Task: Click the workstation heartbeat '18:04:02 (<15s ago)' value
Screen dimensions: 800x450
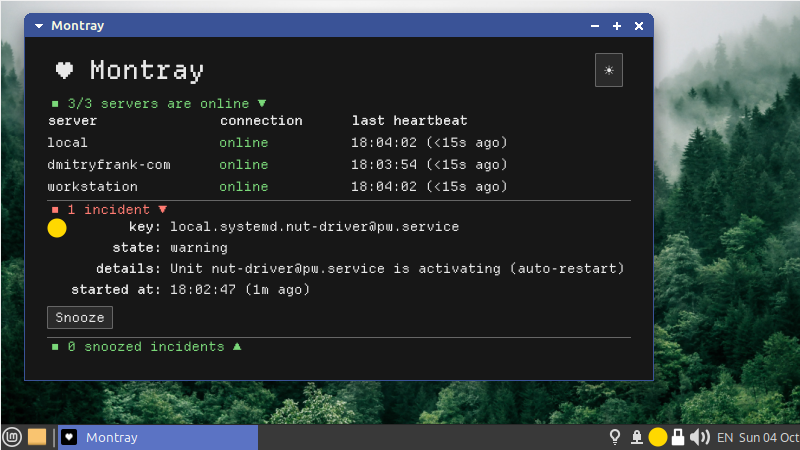Action: (x=430, y=187)
